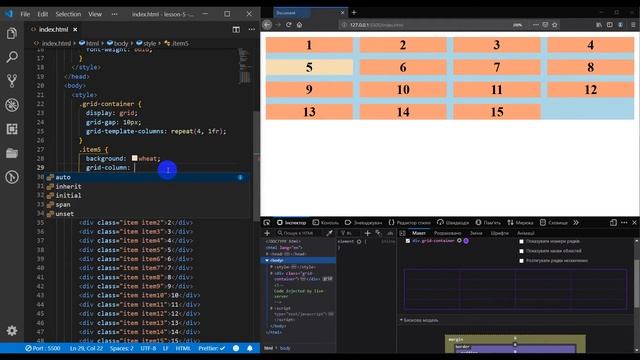Click Port: 5500 in status bar
Viewport: 640px width, 360px height.
[x=43, y=348]
